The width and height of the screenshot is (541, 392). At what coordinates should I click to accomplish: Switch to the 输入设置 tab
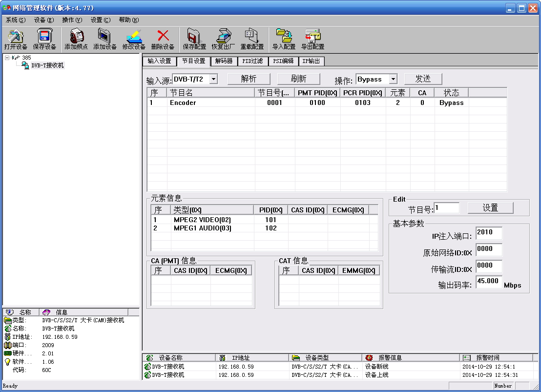click(159, 61)
